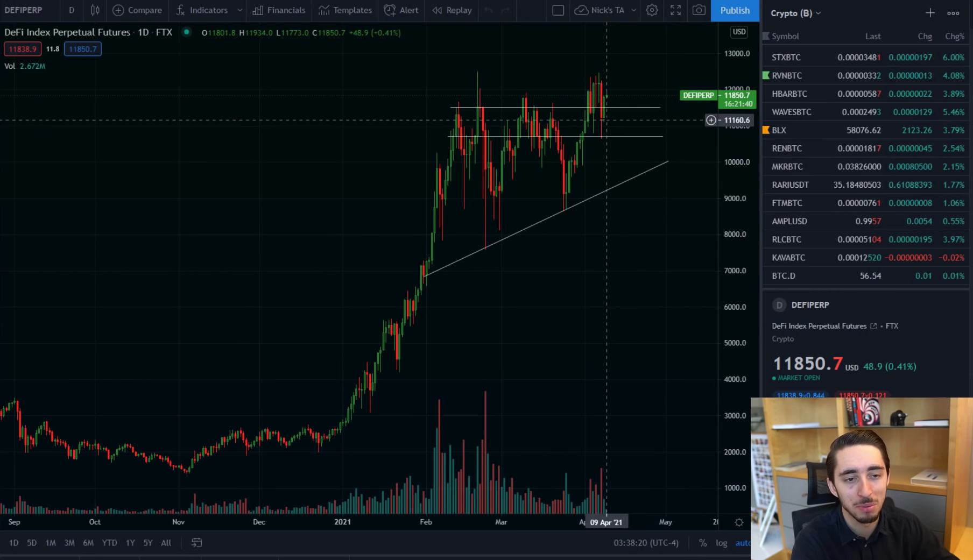Create an alert with the Alert clock icon

[x=390, y=10]
